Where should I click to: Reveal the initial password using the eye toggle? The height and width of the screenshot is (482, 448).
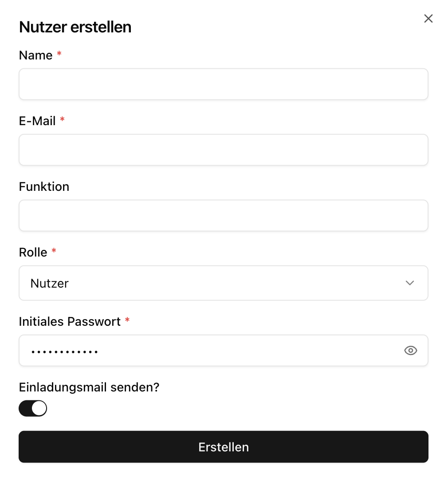410,350
